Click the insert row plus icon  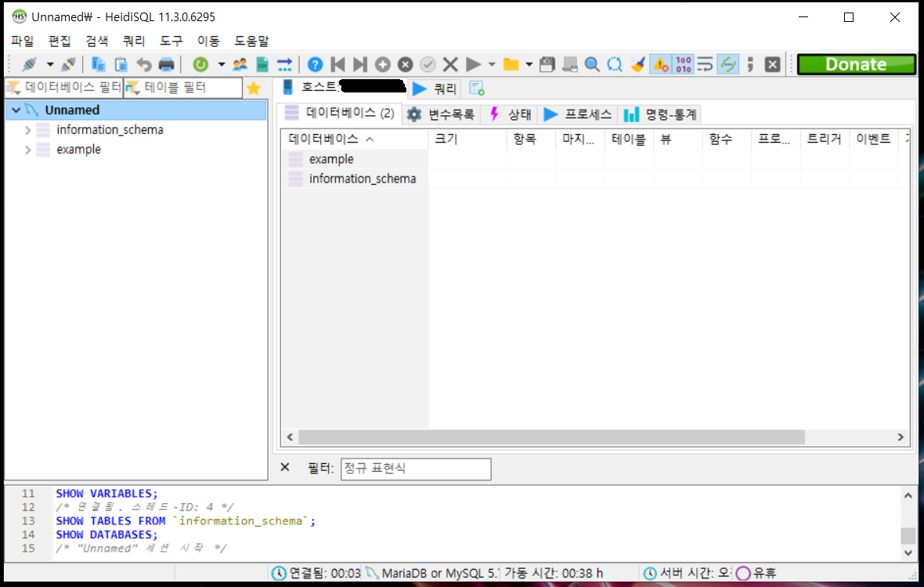pyautogui.click(x=382, y=64)
